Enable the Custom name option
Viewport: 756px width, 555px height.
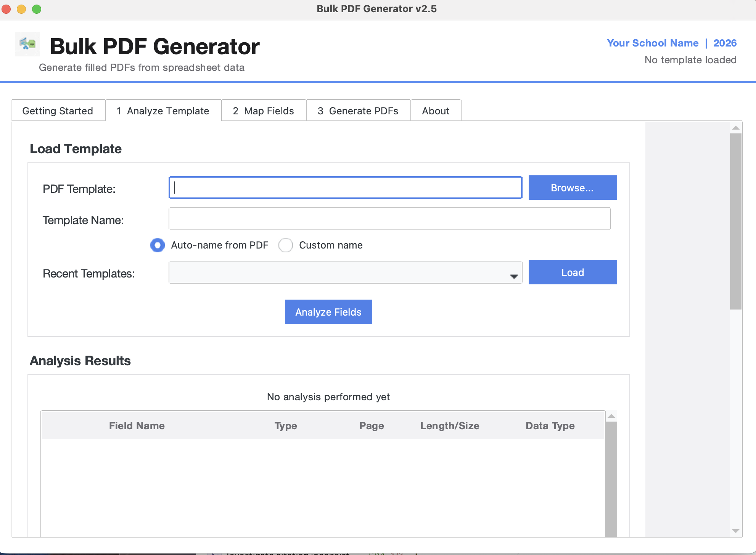click(286, 245)
